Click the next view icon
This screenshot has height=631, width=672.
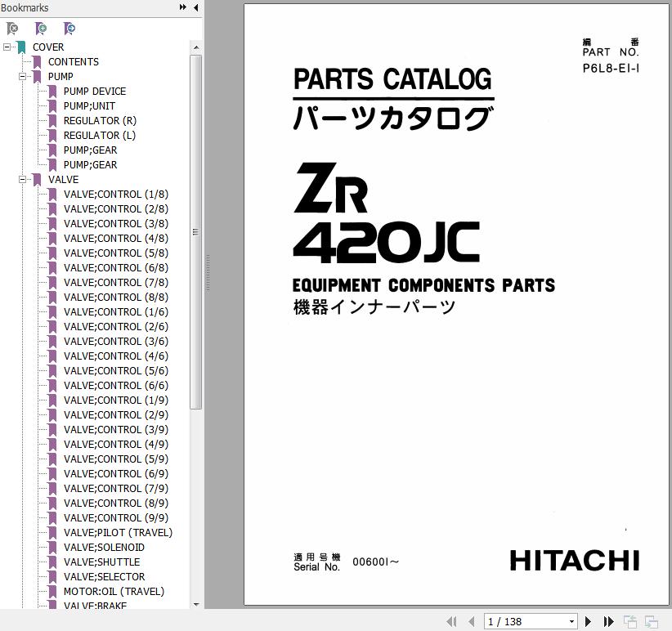[x=652, y=621]
